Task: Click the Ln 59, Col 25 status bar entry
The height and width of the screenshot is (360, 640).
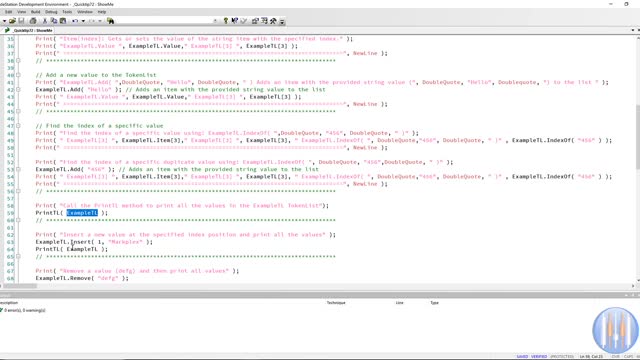Action: [591, 357]
